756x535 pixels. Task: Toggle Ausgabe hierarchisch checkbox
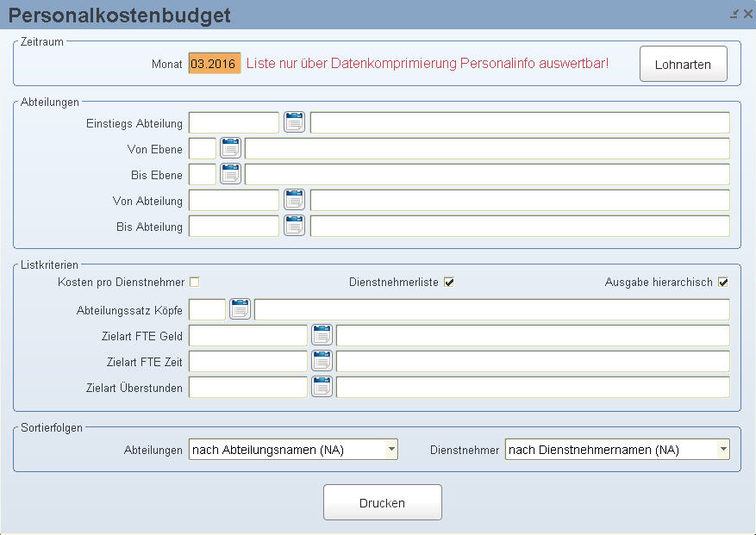723,282
